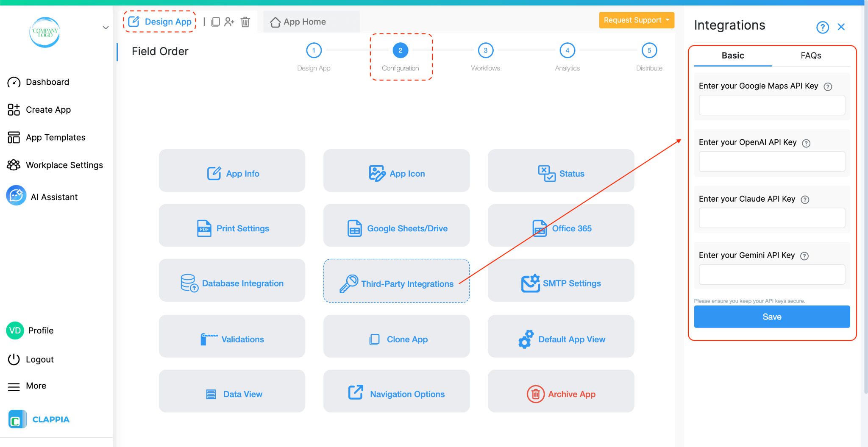Open the Archive App option
The image size is (868, 447).
pos(561,394)
